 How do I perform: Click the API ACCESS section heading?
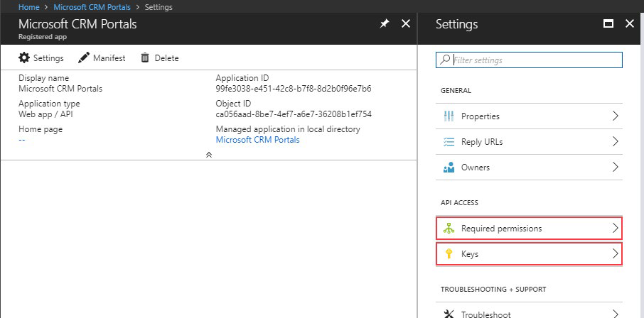point(459,203)
